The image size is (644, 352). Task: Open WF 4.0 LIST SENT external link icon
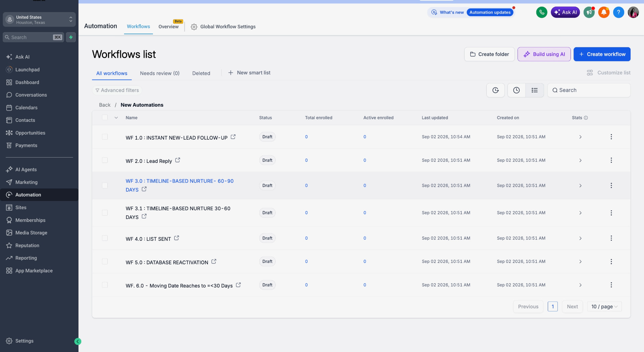177,238
